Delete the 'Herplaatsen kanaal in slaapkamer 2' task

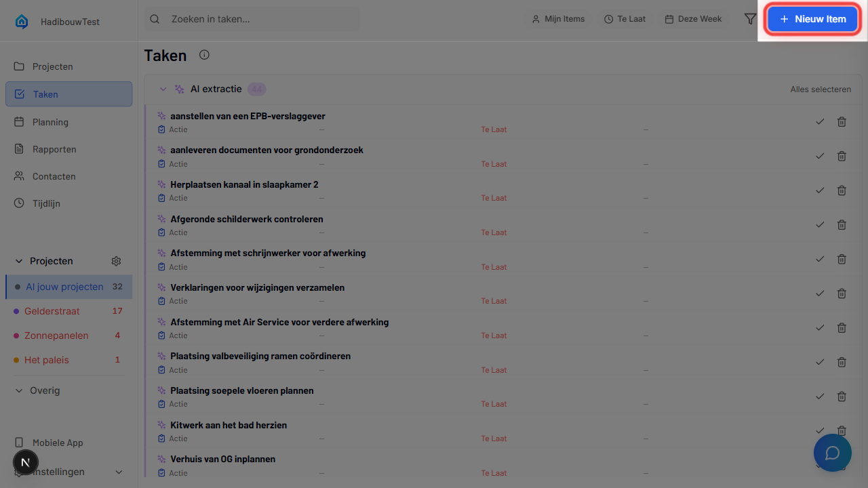pos(842,190)
